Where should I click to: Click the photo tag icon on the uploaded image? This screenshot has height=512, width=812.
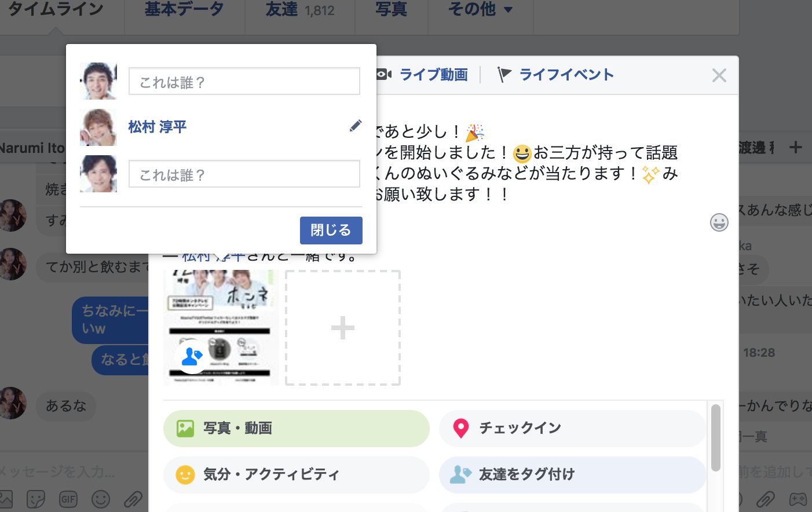click(x=192, y=356)
